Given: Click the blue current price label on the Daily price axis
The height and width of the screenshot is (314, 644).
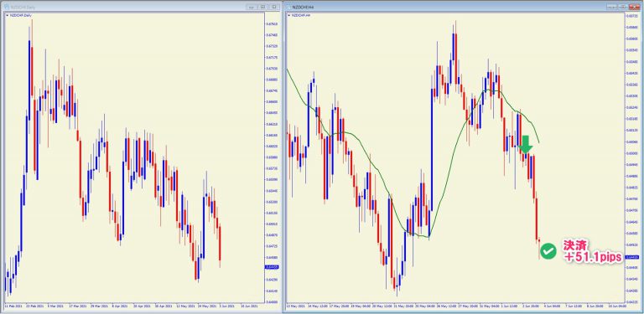Looking at the screenshot, I should [273, 266].
